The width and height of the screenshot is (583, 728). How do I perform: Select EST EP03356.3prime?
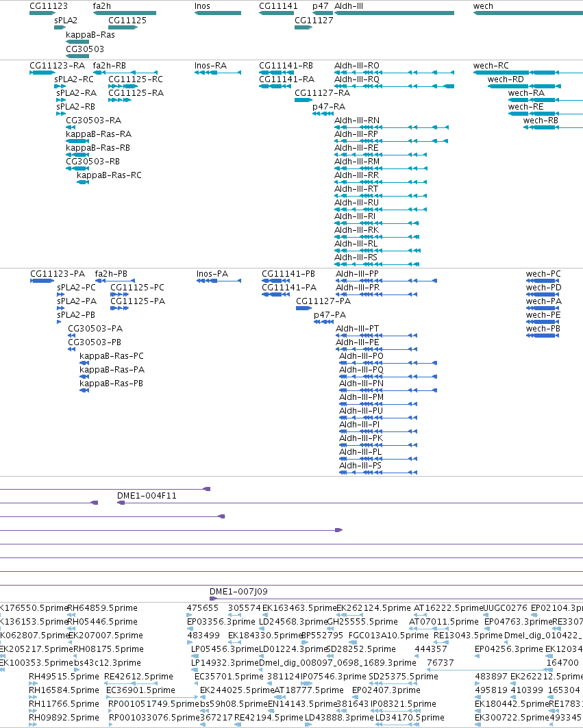click(x=221, y=622)
